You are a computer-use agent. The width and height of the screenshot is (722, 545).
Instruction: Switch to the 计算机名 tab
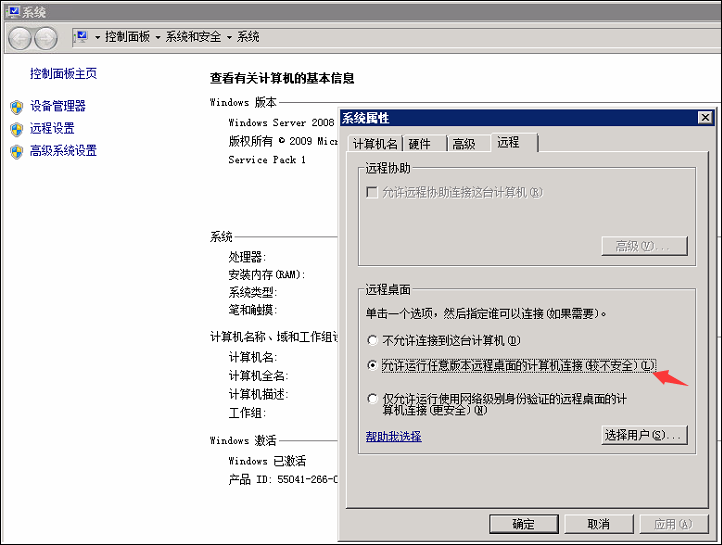click(x=375, y=144)
